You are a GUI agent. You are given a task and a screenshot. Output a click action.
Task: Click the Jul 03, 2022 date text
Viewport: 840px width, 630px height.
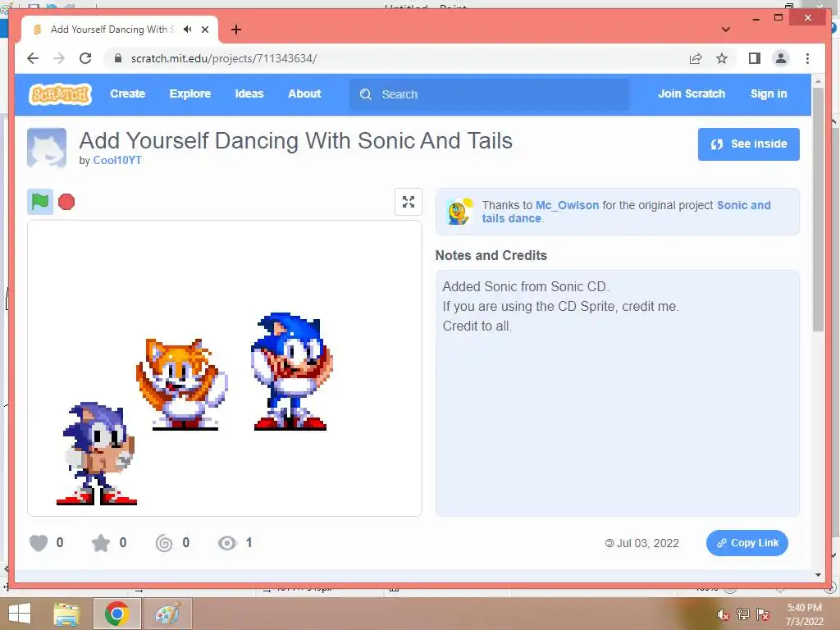647,543
